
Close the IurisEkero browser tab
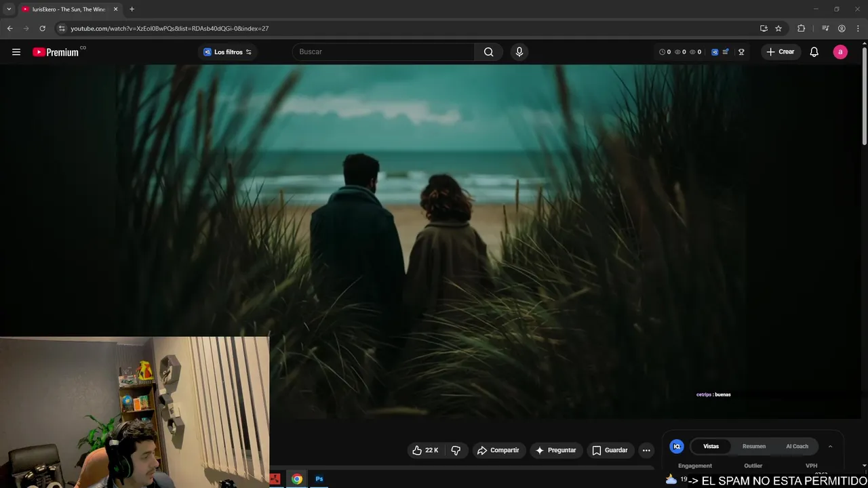(115, 9)
